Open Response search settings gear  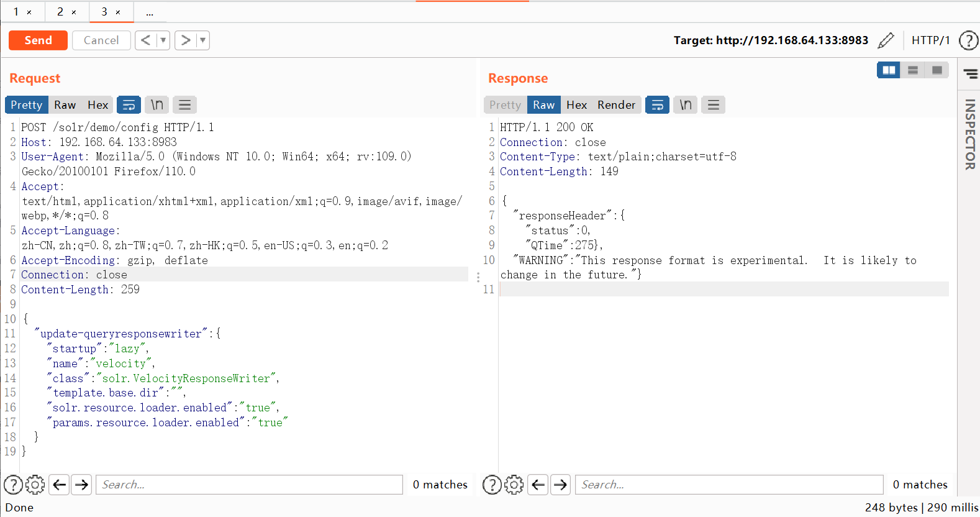[514, 485]
